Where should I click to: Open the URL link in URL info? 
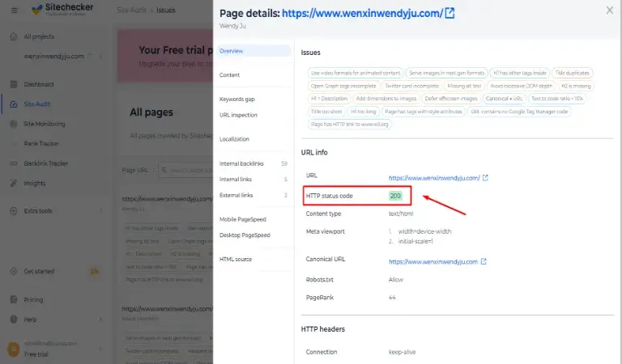pos(434,177)
